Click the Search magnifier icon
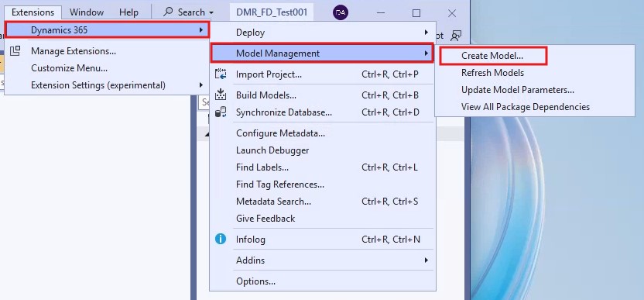 click(x=168, y=12)
